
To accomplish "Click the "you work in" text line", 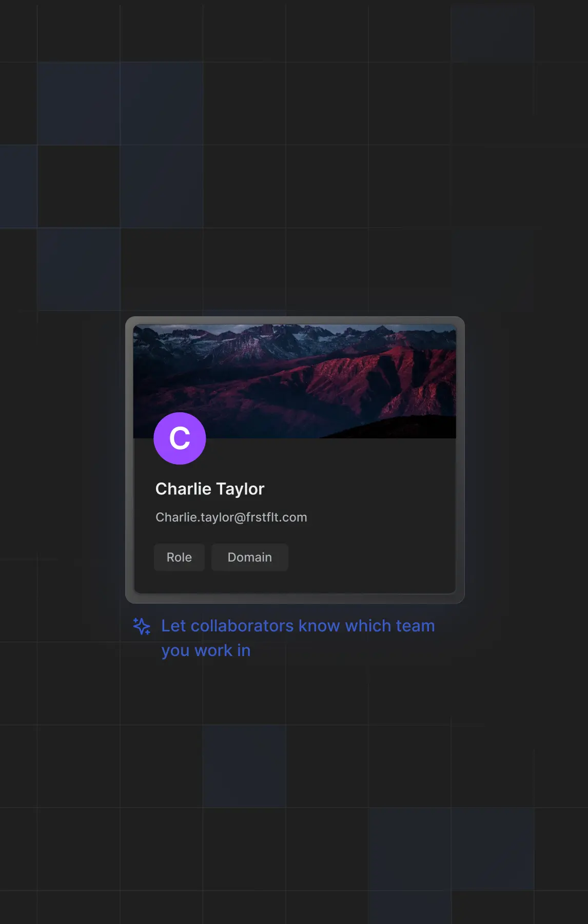I will click(206, 651).
